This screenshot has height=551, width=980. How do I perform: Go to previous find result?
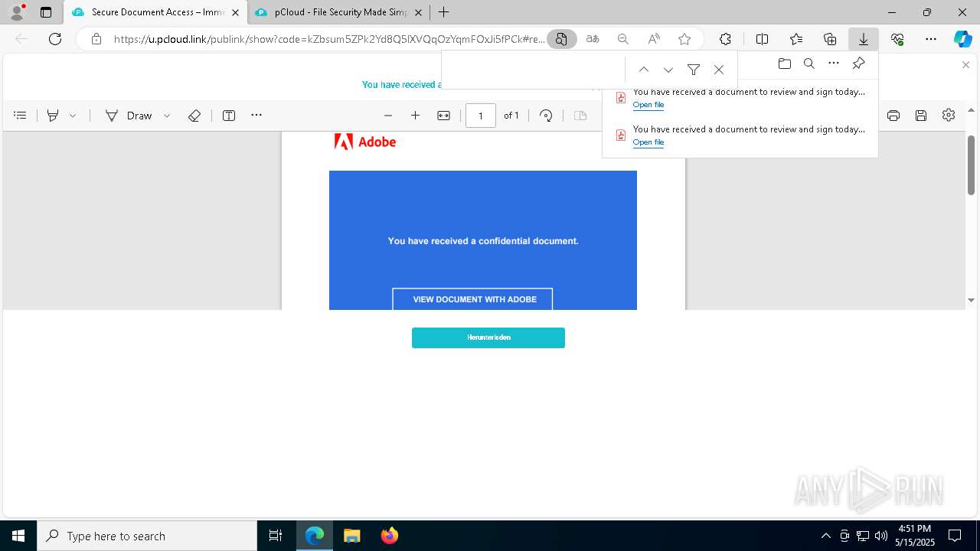[644, 70]
